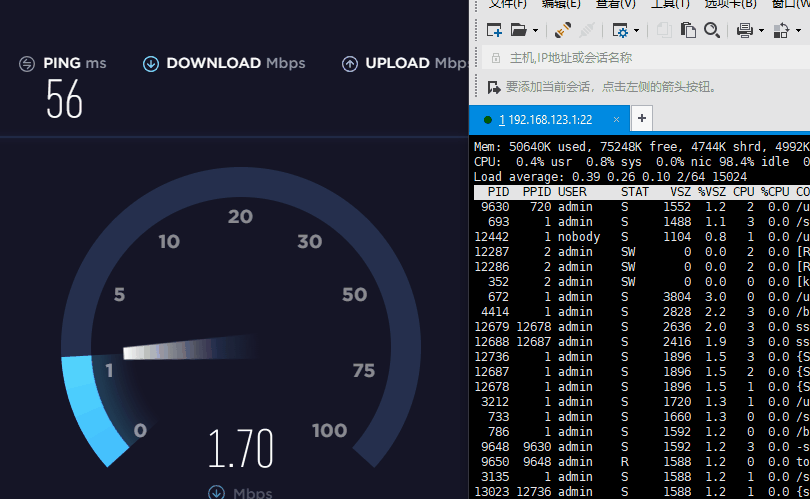Close the 192.168.123.1:22 tab

[616, 120]
